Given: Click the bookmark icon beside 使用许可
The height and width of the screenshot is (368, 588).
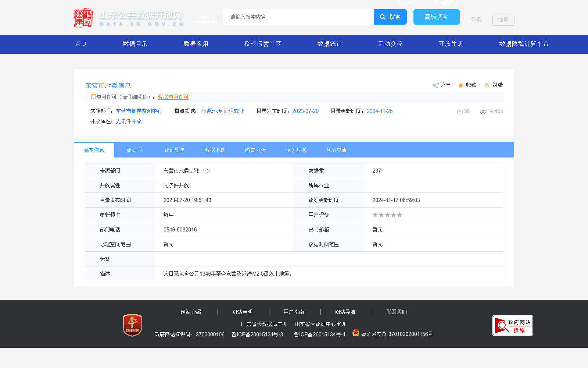Looking at the screenshot, I should click(93, 97).
